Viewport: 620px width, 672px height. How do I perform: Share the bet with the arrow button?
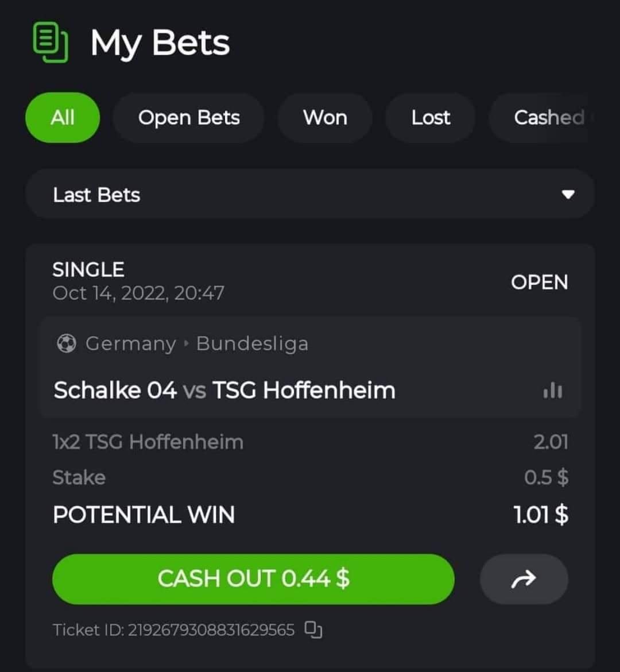524,579
